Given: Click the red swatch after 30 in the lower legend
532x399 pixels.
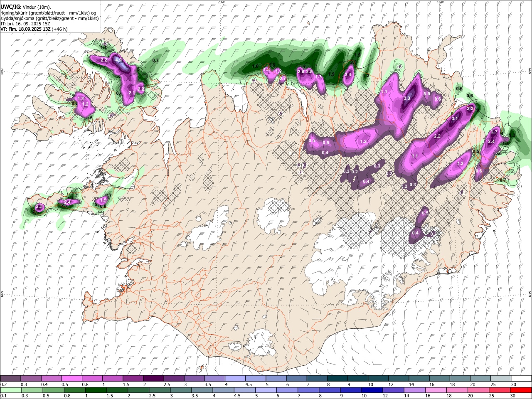Looking at the screenshot, I should click(x=521, y=390).
